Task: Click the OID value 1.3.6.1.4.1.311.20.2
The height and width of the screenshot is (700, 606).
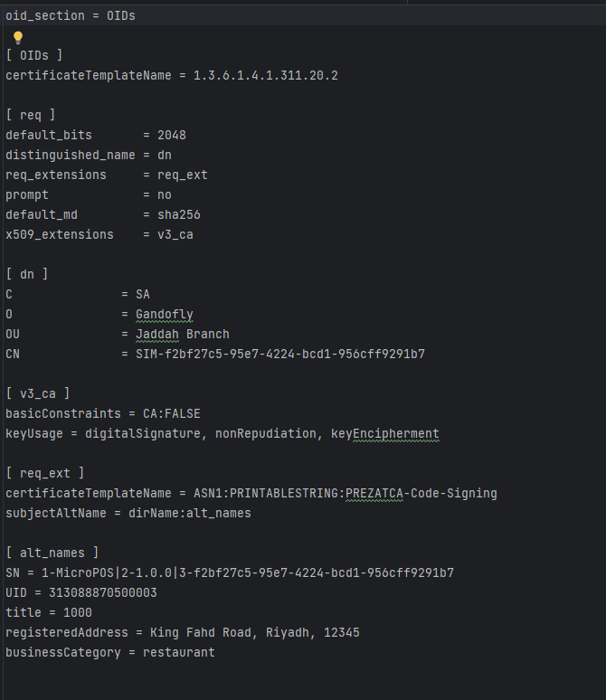Action: click(265, 75)
